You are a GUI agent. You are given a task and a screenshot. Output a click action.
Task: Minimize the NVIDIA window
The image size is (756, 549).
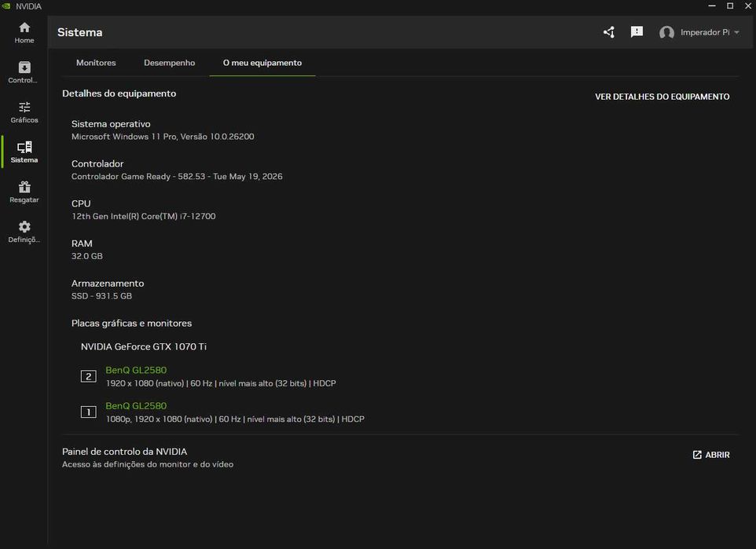click(712, 5)
